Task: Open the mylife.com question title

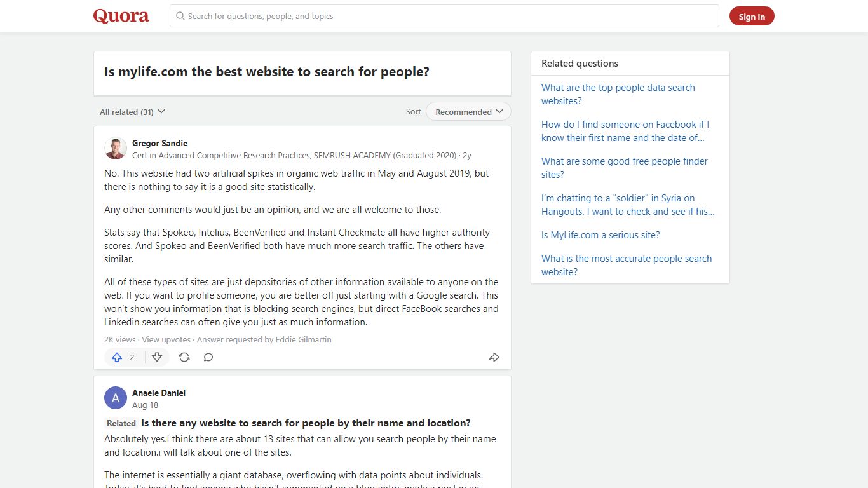Action: click(x=267, y=72)
